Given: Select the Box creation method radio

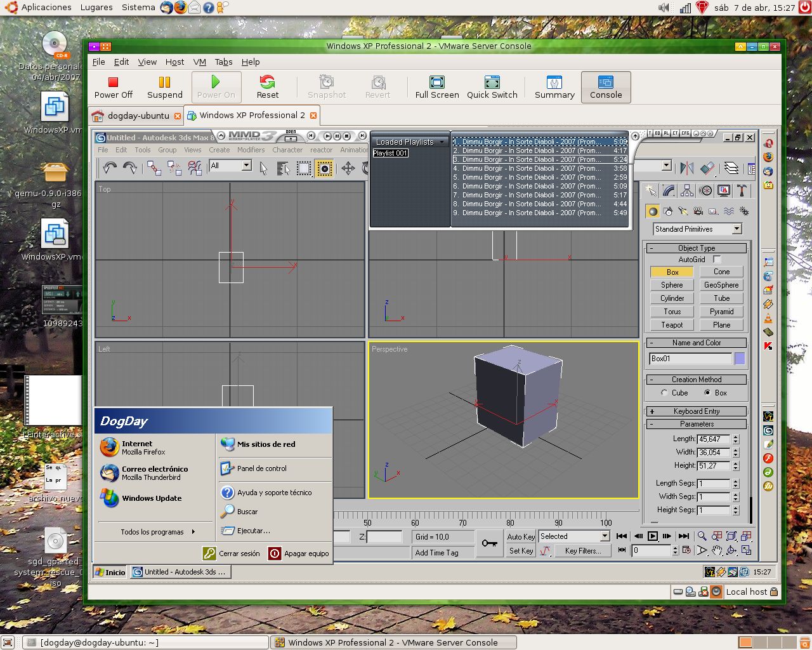Looking at the screenshot, I should 707,393.
